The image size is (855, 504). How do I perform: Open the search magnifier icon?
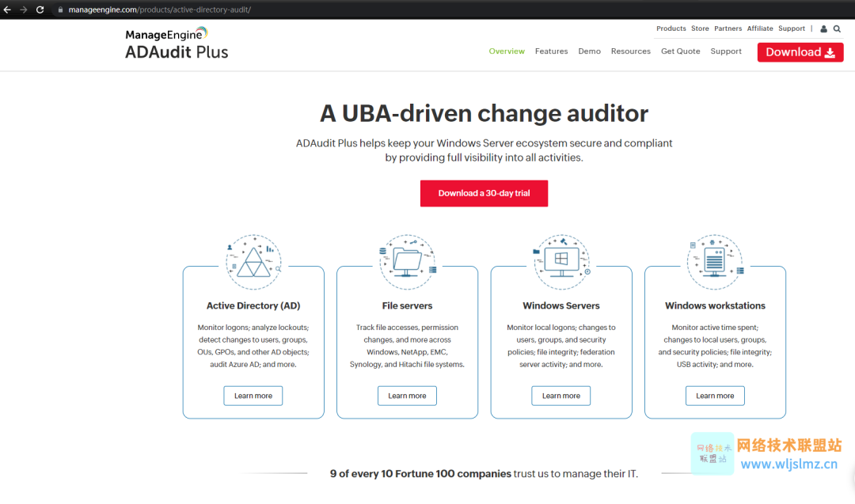837,28
